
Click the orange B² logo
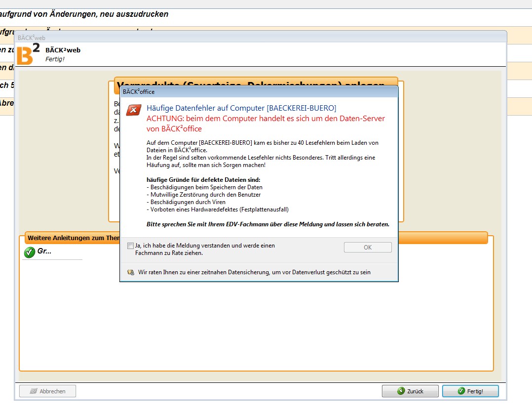click(28, 54)
